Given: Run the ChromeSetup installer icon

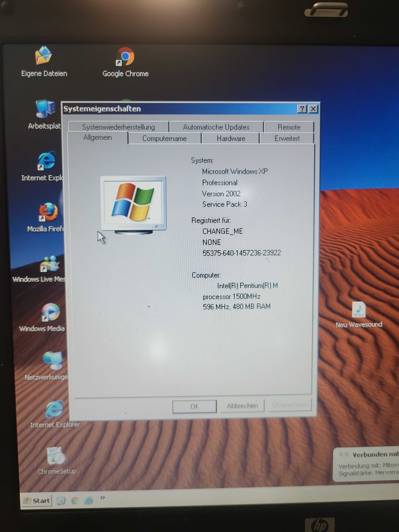Looking at the screenshot, I should click(x=56, y=456).
